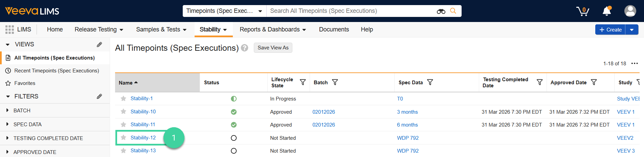This screenshot has width=644, height=157.
Task: Expand the BATCH filter section
Action: 7,111
